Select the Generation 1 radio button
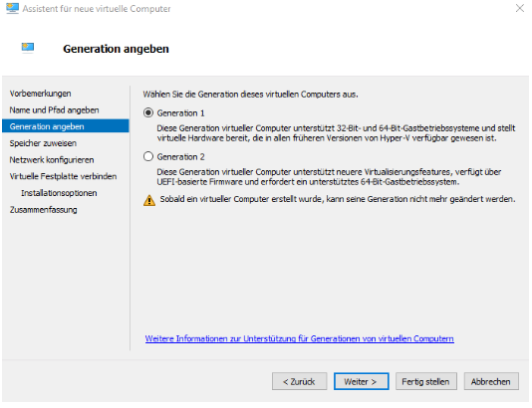Image resolution: width=532 pixels, height=408 pixels. [148, 112]
